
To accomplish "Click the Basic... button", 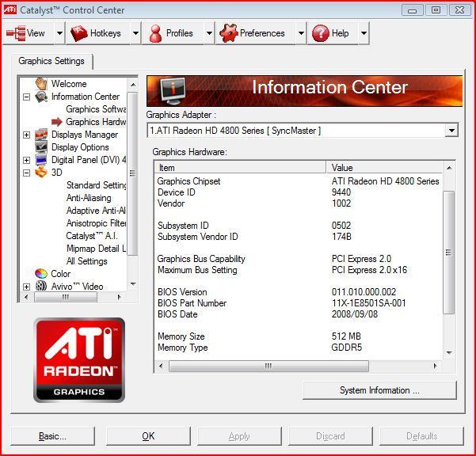I will click(52, 436).
